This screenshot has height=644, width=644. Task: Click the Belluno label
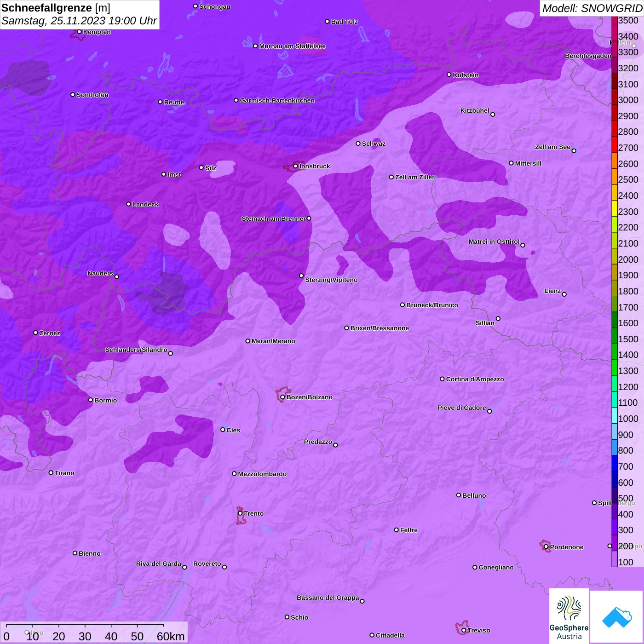[x=474, y=495]
